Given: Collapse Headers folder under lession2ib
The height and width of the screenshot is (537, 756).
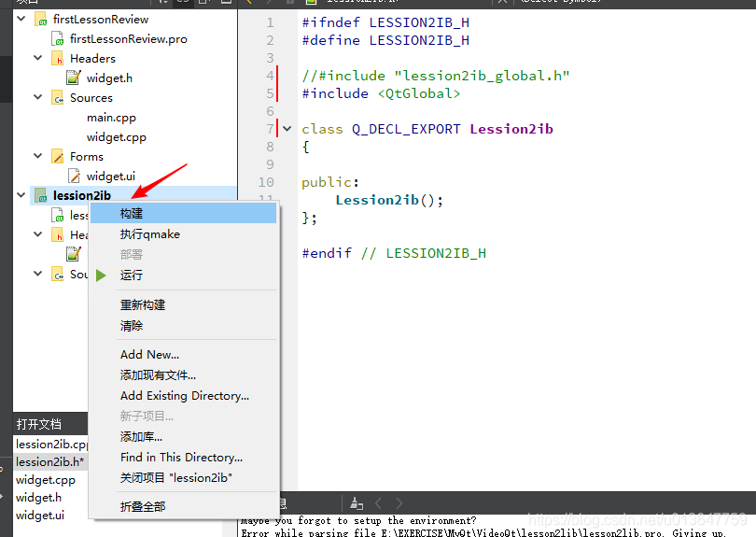Looking at the screenshot, I should click(38, 234).
